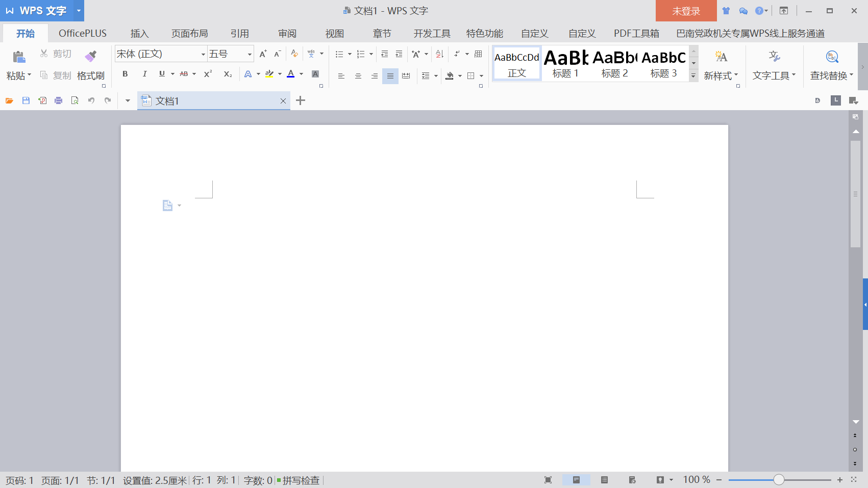This screenshot has width=868, height=488.
Task: Select web layout view in status bar
Action: [632, 480]
